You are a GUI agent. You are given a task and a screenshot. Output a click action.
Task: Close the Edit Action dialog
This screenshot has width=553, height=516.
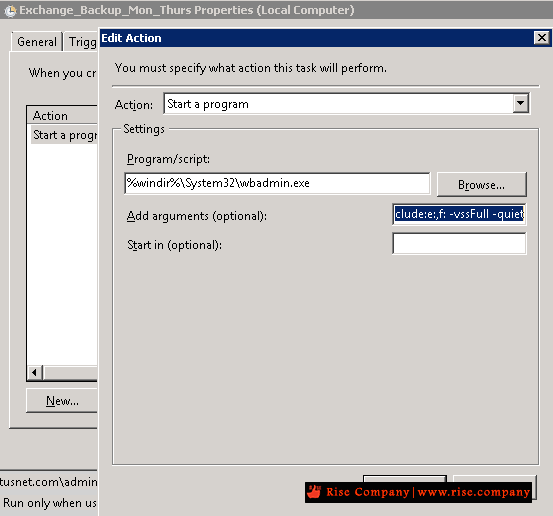[541, 37]
